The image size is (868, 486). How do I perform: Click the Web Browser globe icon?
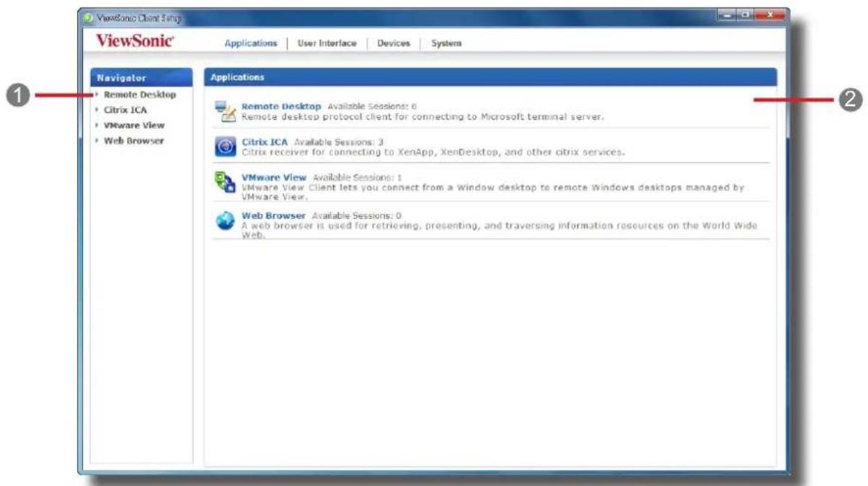pyautogui.click(x=226, y=221)
